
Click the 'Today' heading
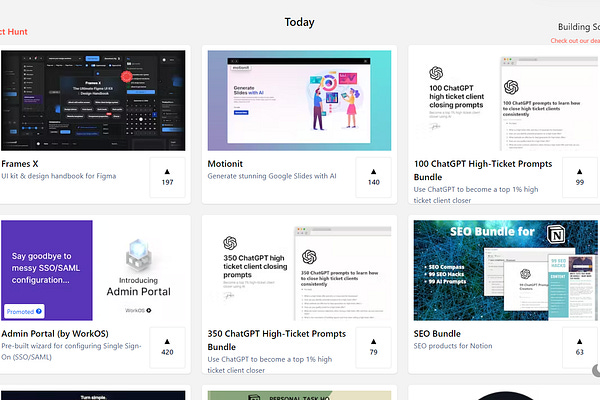[x=299, y=22]
